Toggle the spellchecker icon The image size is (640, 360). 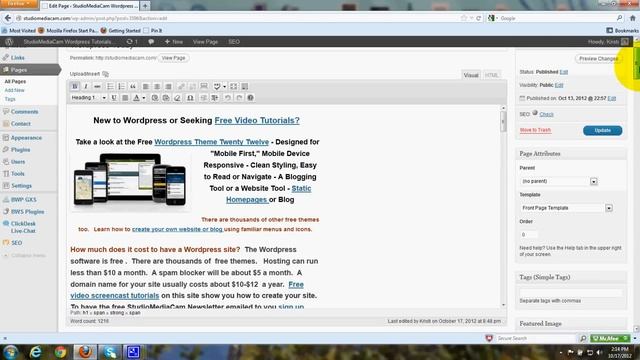217,87
